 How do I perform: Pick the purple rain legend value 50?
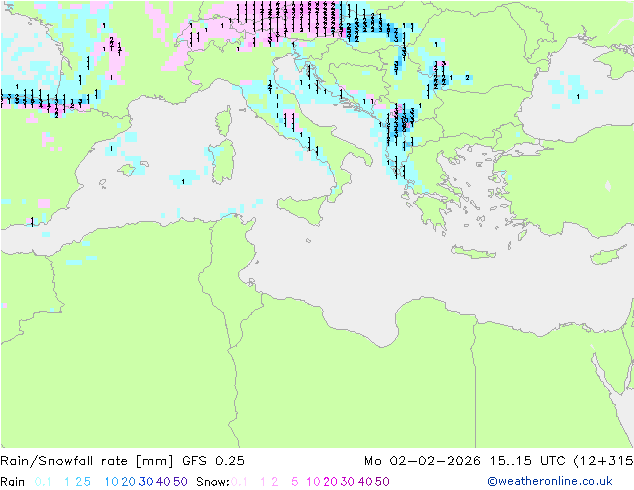180,482
